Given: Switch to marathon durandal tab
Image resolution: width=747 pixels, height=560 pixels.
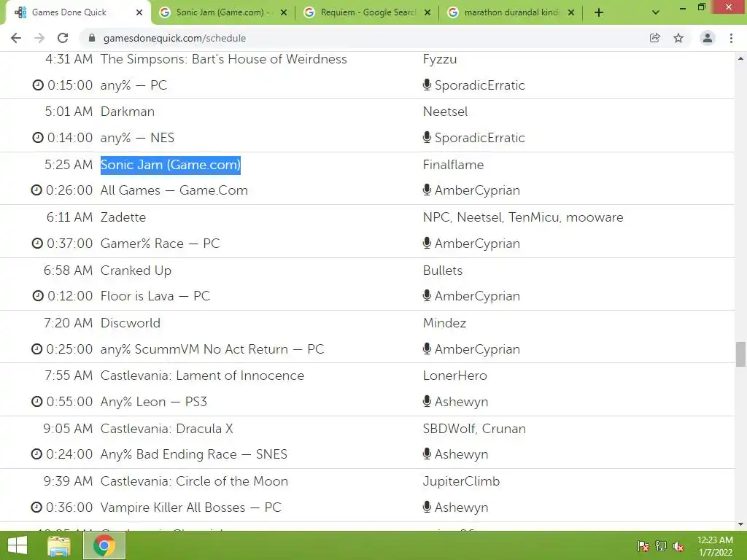Looking at the screenshot, I should pyautogui.click(x=510, y=13).
